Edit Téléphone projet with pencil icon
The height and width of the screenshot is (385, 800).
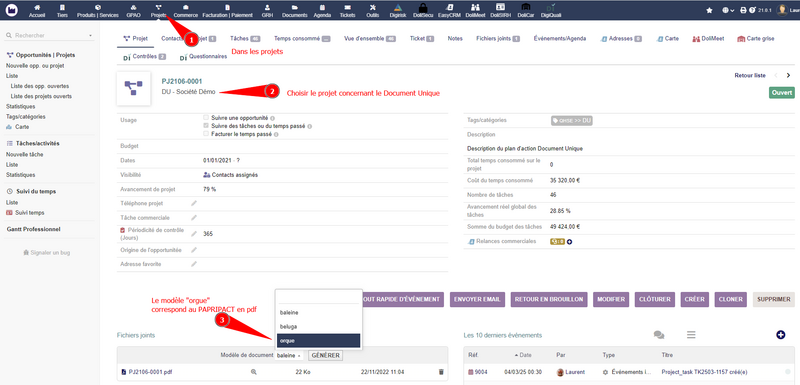(x=194, y=203)
